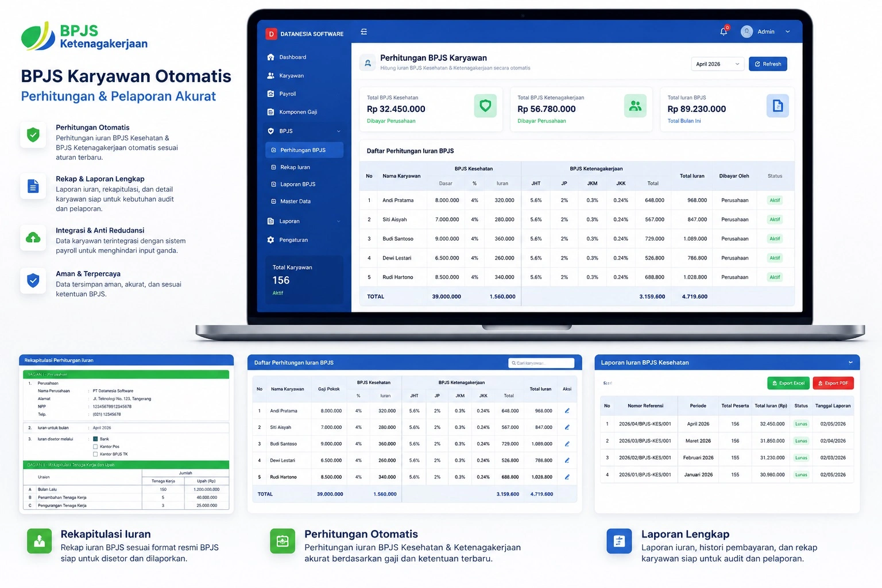Click edit pencil for Rudi Hartono row
Image resolution: width=882 pixels, height=588 pixels.
point(567,477)
